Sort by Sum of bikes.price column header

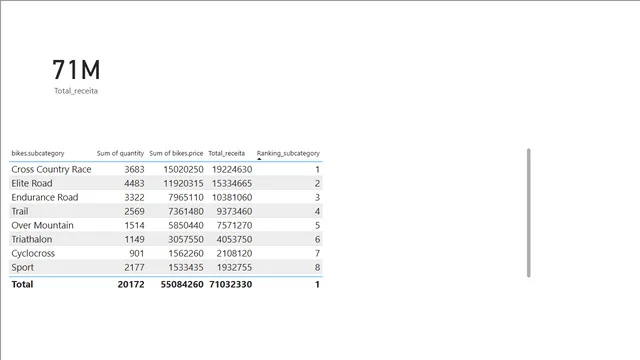176,153
